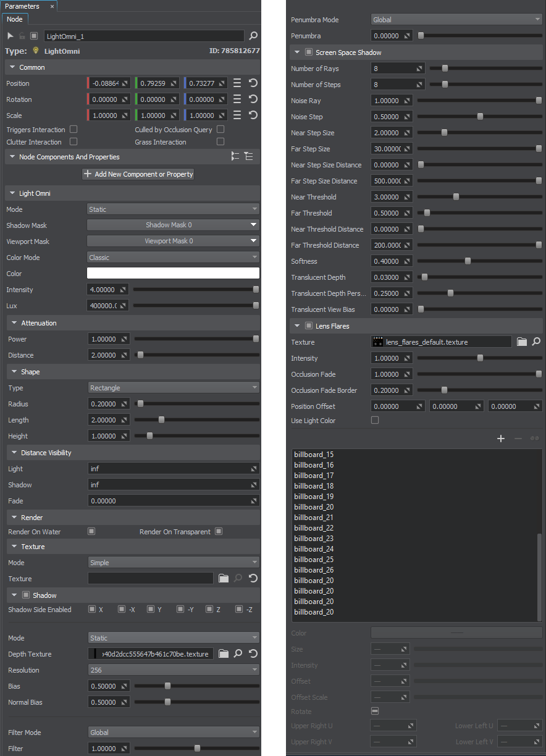The width and height of the screenshot is (546, 756).
Task: Open the Light Omni Mode dropdown set to Static
Action: (x=174, y=209)
